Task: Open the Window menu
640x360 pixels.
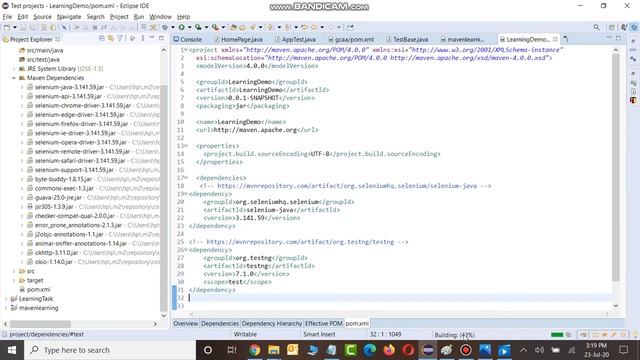Action: pos(160,17)
